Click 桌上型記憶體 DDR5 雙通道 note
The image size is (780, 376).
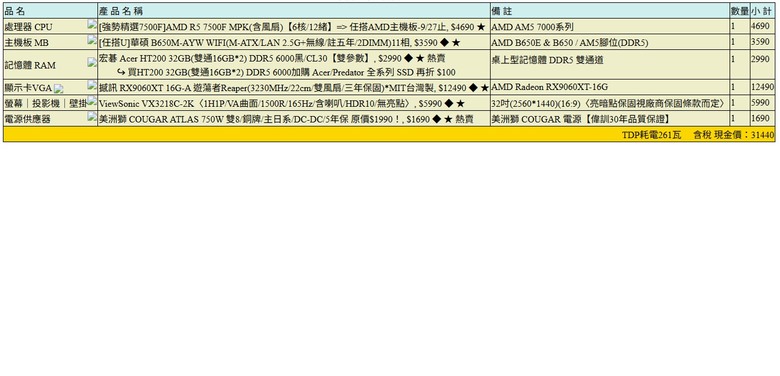[x=547, y=60]
